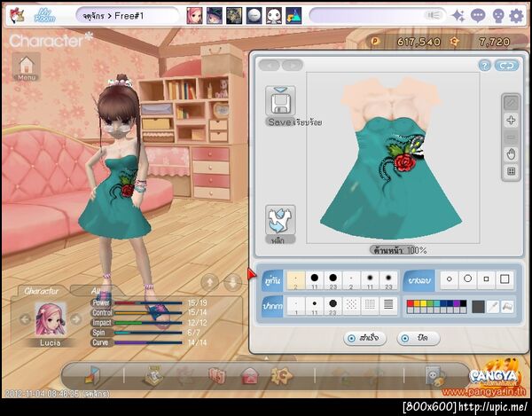Viewport: 532px width, 416px height.
Task: Click the My Room logo
Action: tap(44, 16)
